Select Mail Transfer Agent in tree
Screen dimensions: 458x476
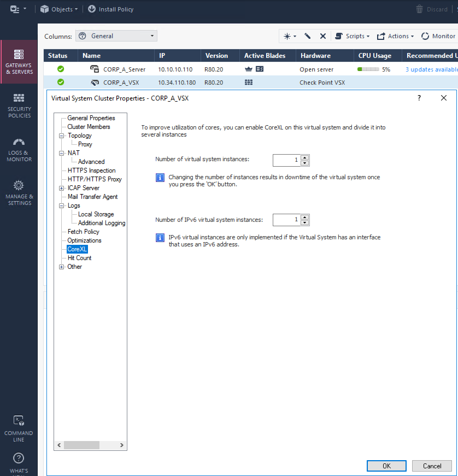click(x=92, y=197)
